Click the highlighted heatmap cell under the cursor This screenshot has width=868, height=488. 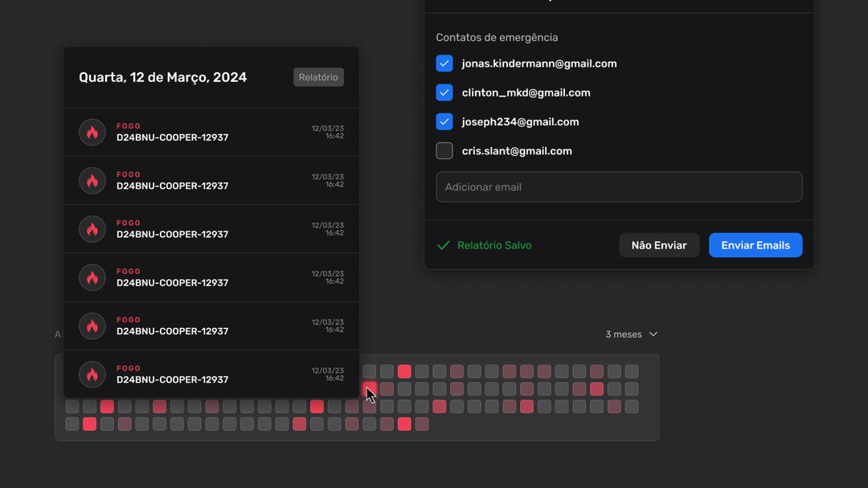tap(369, 389)
